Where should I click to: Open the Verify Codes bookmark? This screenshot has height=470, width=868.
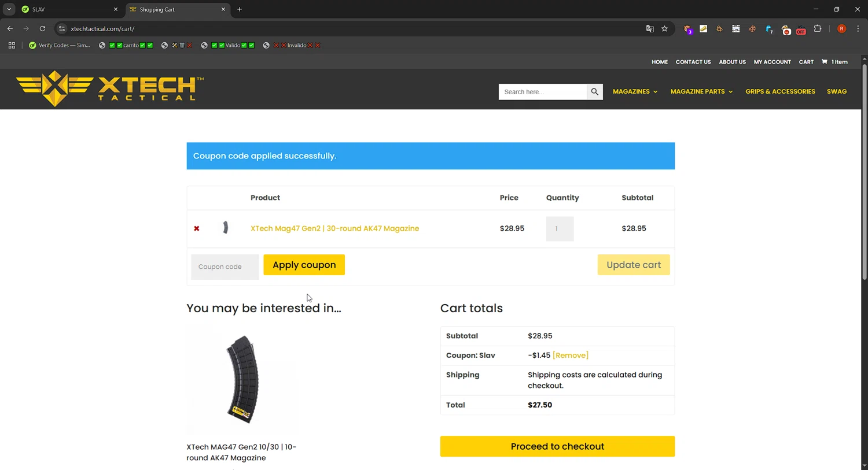pyautogui.click(x=60, y=45)
